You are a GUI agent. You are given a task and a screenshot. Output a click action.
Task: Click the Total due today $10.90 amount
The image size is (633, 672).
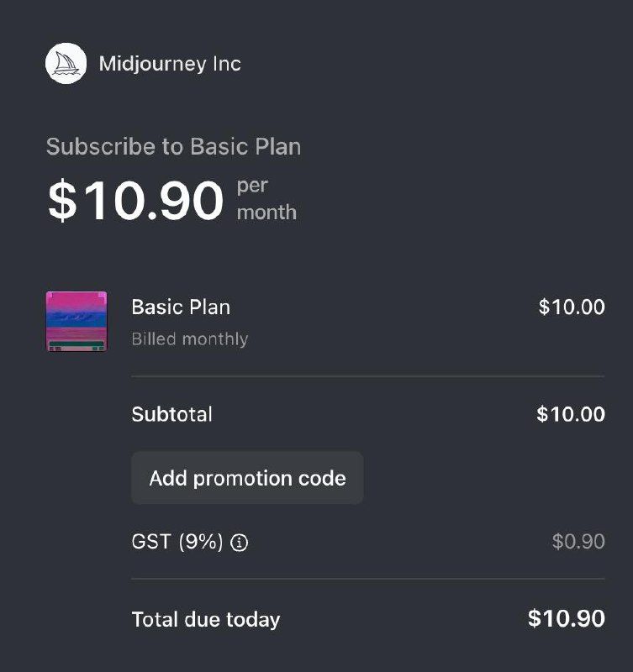[x=567, y=619]
